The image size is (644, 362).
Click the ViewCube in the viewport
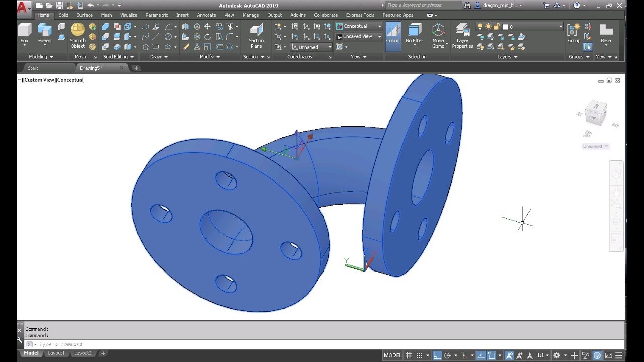597,114
